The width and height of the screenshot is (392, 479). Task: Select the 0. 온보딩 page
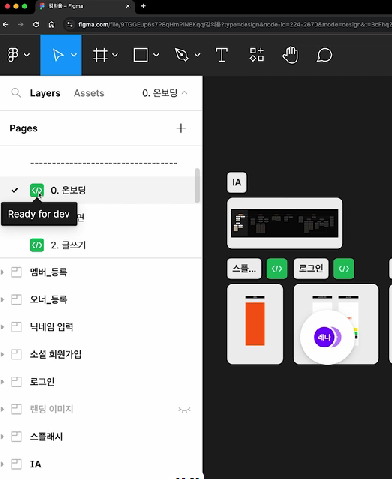100,190
